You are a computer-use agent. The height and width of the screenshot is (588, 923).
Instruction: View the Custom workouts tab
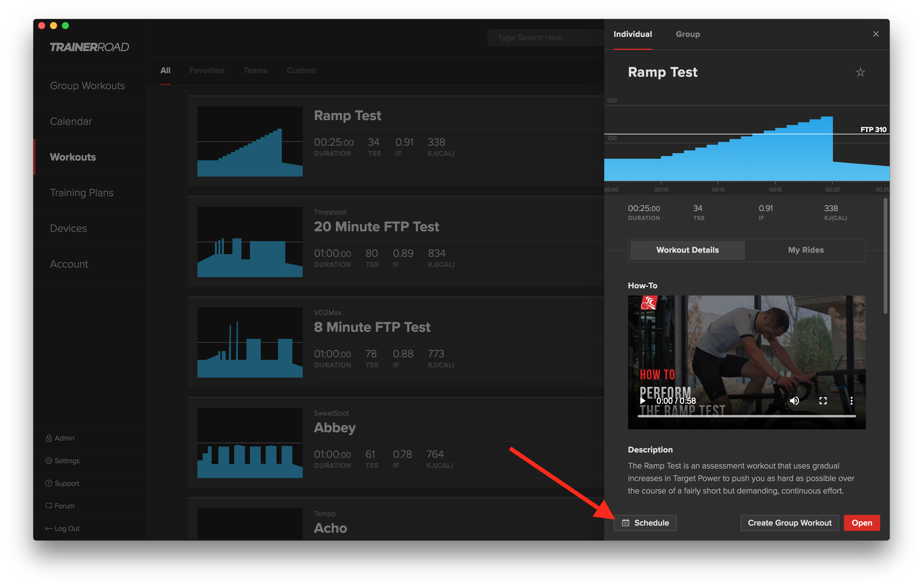(x=301, y=70)
